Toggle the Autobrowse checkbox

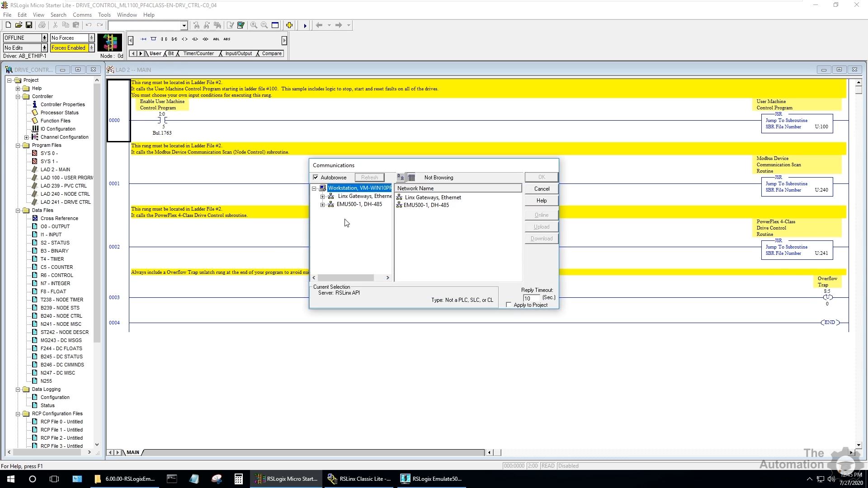coord(316,178)
